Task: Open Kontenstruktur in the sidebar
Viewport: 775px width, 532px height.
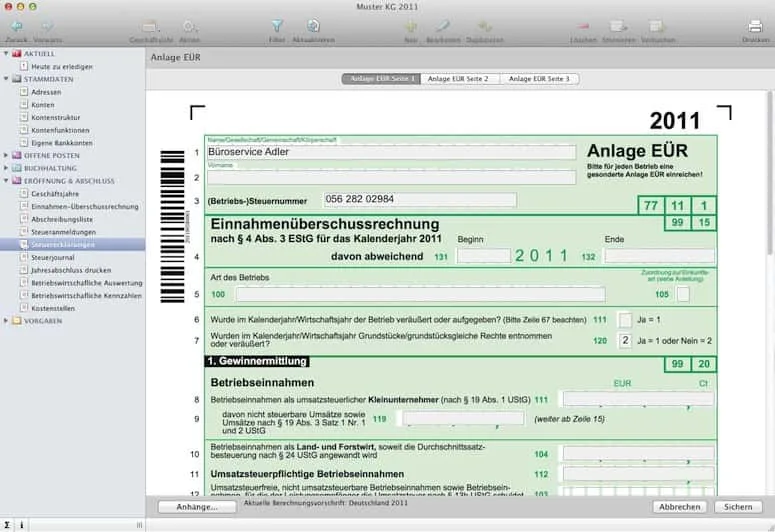Action: tap(55, 118)
